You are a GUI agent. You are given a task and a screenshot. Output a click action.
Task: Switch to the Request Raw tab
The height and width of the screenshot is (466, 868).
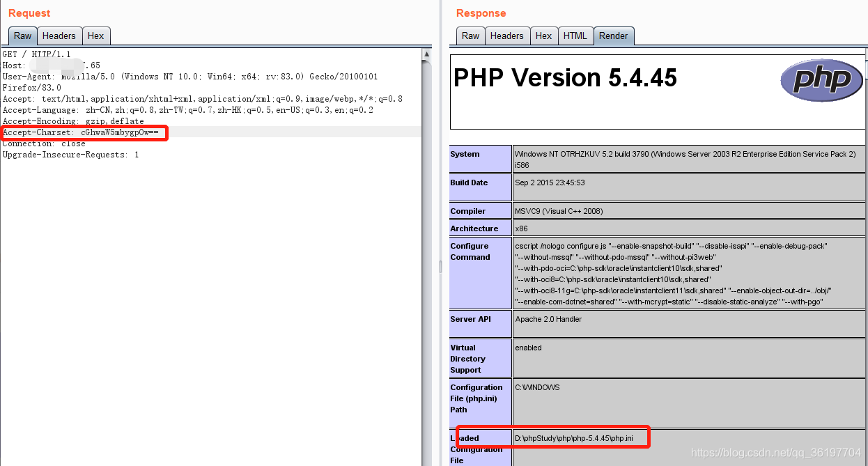tap(23, 36)
